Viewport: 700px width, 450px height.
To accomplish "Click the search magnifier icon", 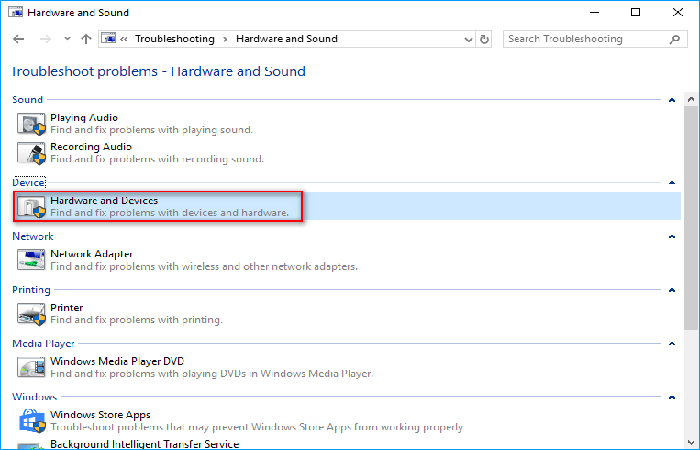I will pos(675,39).
